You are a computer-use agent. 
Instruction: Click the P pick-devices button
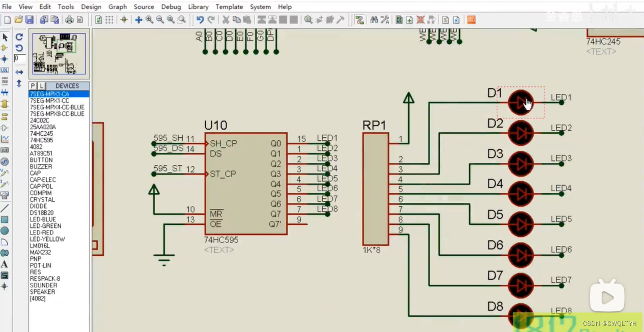click(33, 86)
